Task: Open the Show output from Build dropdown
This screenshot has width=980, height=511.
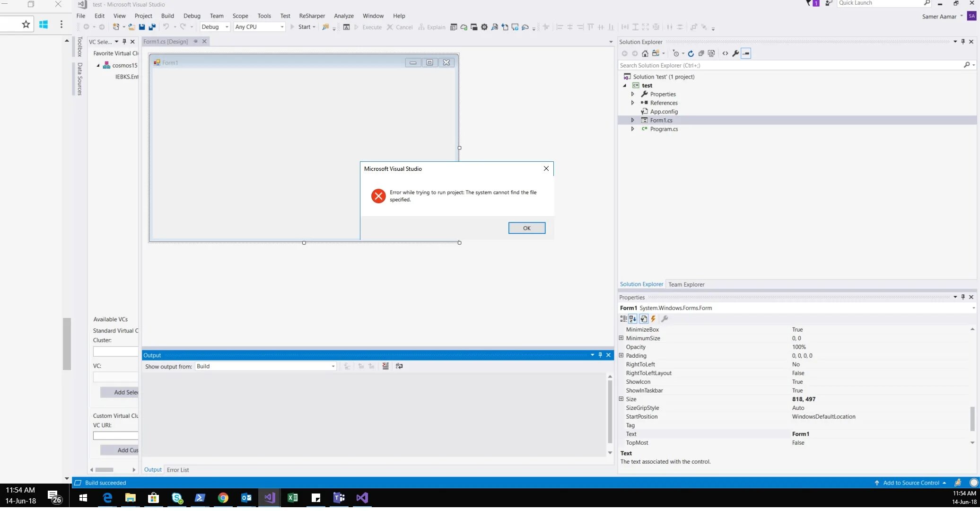Action: (x=266, y=366)
